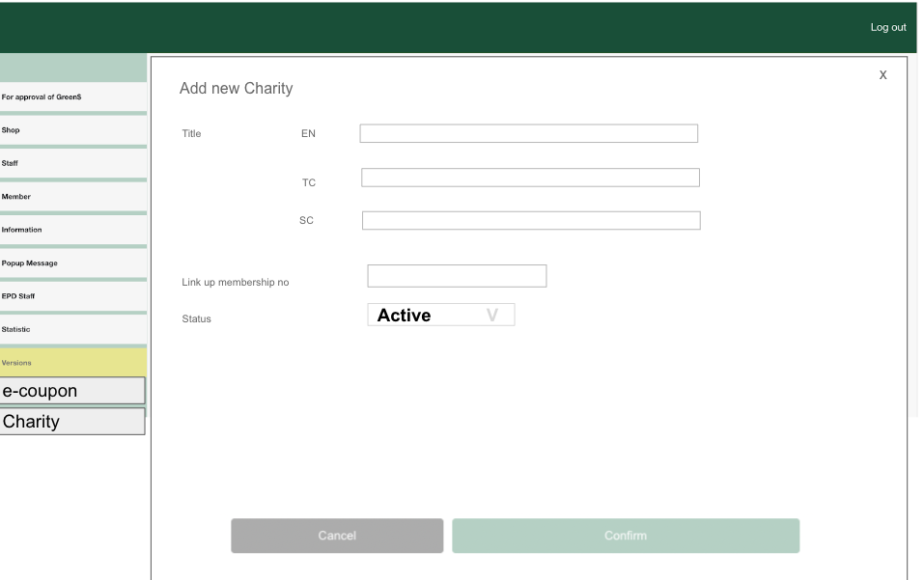Expand the Status dropdown showing Active
The height and width of the screenshot is (580, 924).
tap(441, 316)
